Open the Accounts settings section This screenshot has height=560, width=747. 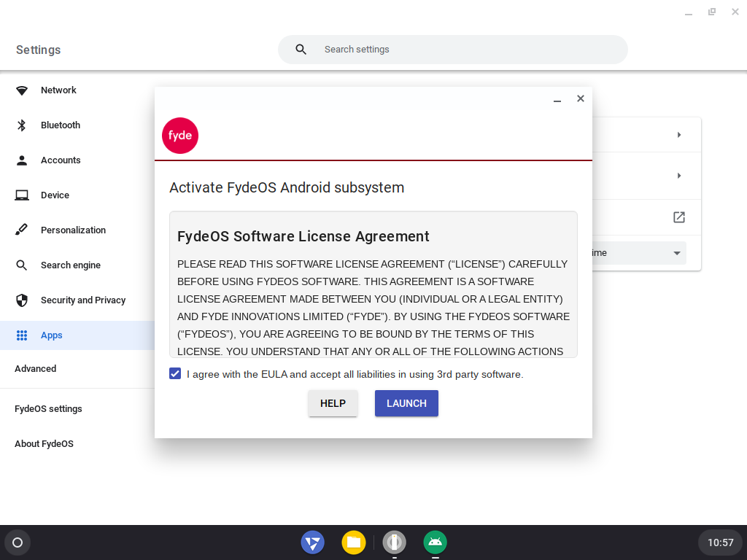[x=77, y=160]
